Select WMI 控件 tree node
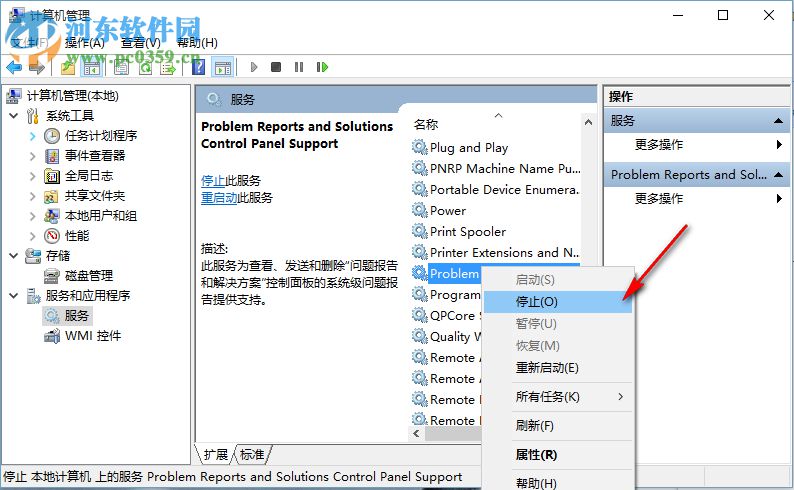 coord(93,336)
